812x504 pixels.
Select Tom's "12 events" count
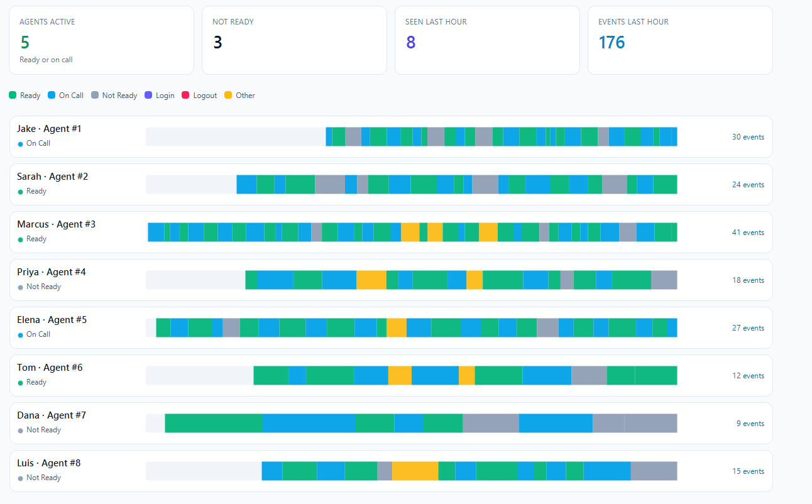click(x=748, y=376)
